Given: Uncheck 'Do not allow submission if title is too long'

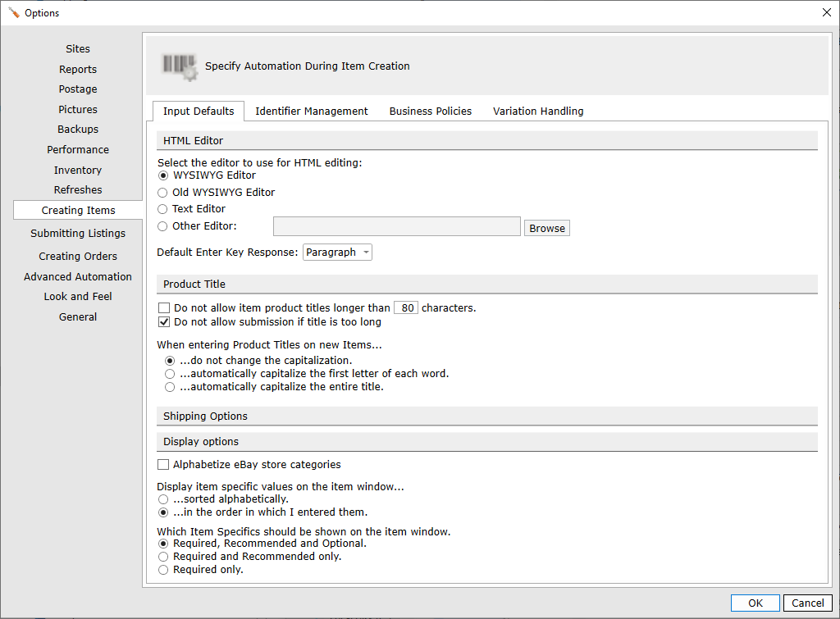Looking at the screenshot, I should 164,321.
